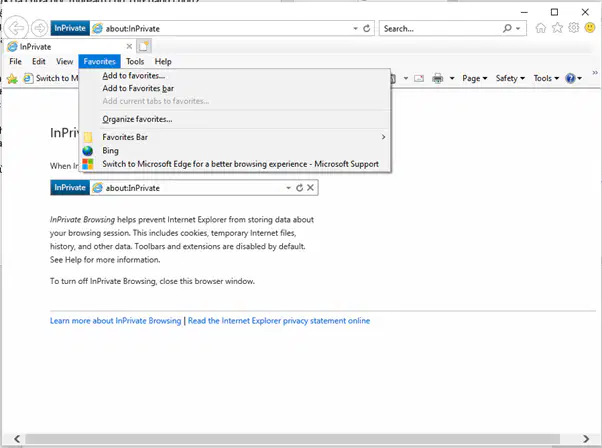Click the smiley feedback icon
This screenshot has width=602, height=448.
(x=590, y=28)
